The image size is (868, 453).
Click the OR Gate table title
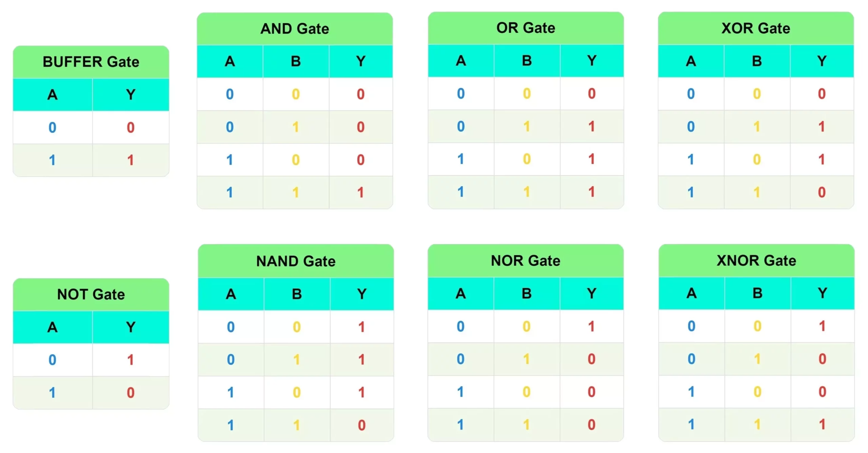[x=526, y=28]
